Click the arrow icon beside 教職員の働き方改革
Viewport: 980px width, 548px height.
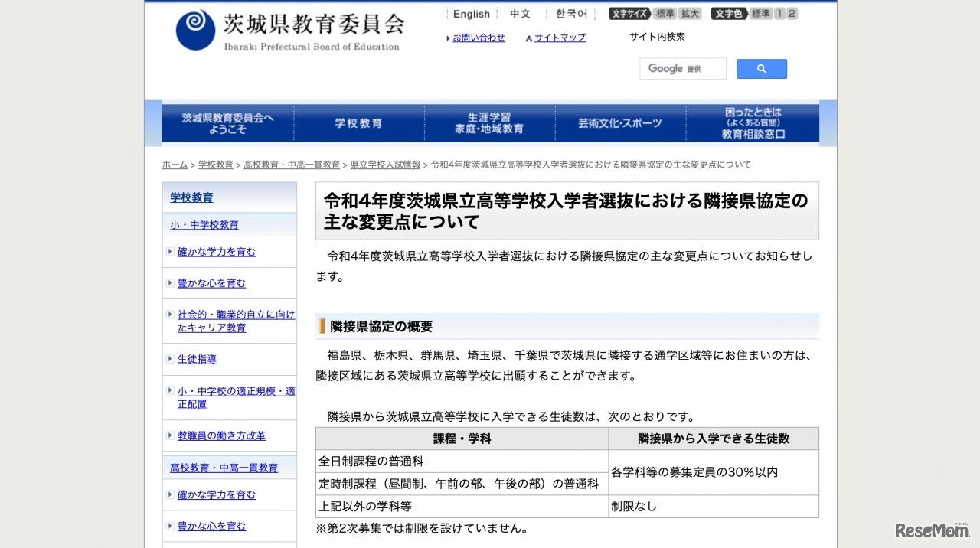point(169,435)
